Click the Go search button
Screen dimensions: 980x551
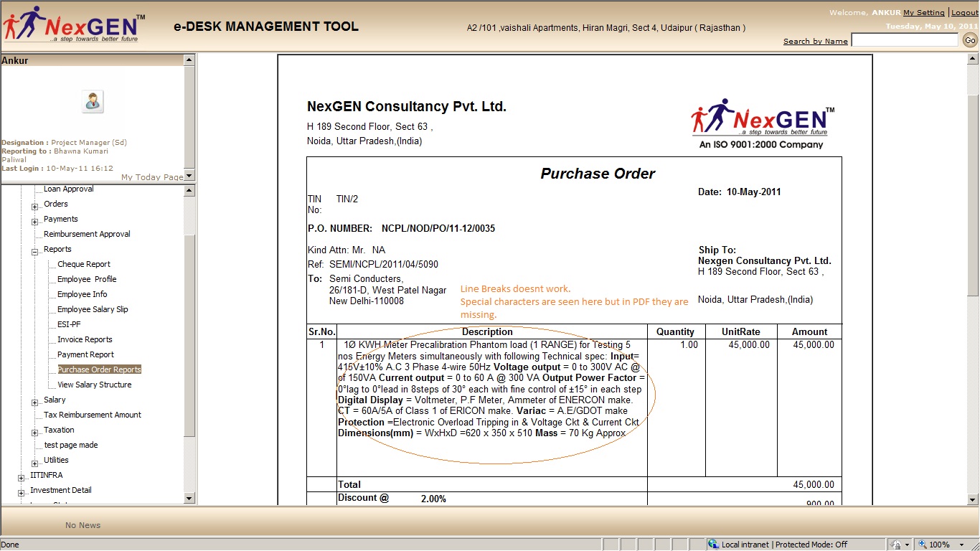coord(970,40)
